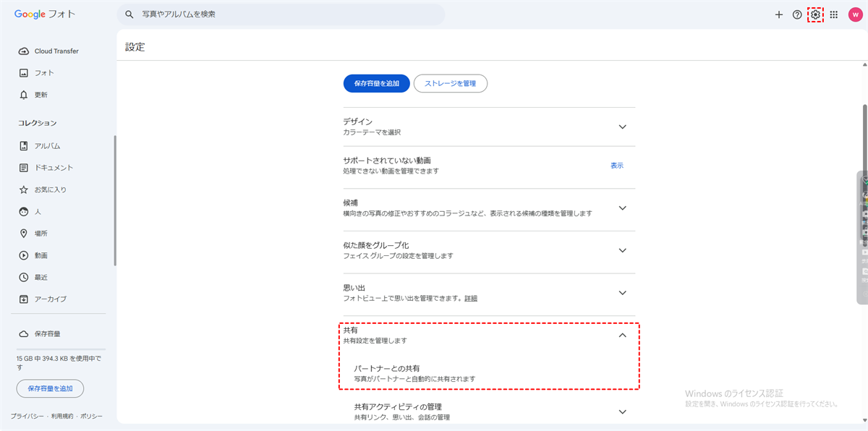Click the 場所 location pin icon
Screen dimensions: 868x431
(x=23, y=234)
